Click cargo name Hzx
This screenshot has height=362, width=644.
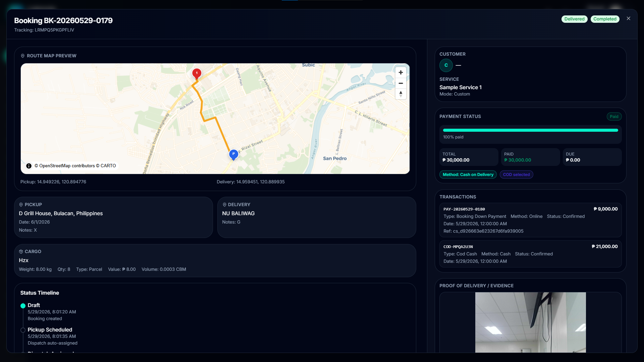23,260
